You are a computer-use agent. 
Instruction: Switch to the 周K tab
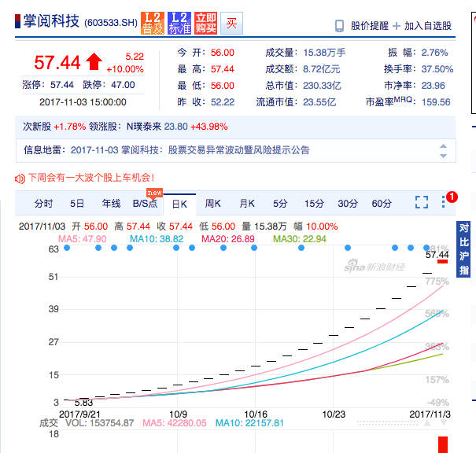212,203
